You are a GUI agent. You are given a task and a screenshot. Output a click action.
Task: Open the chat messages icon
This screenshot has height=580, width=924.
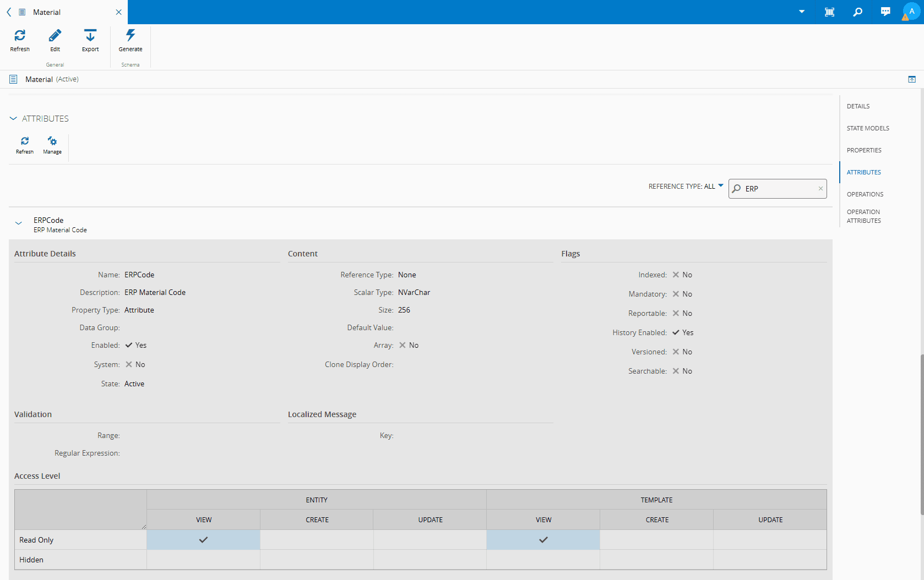coord(885,12)
